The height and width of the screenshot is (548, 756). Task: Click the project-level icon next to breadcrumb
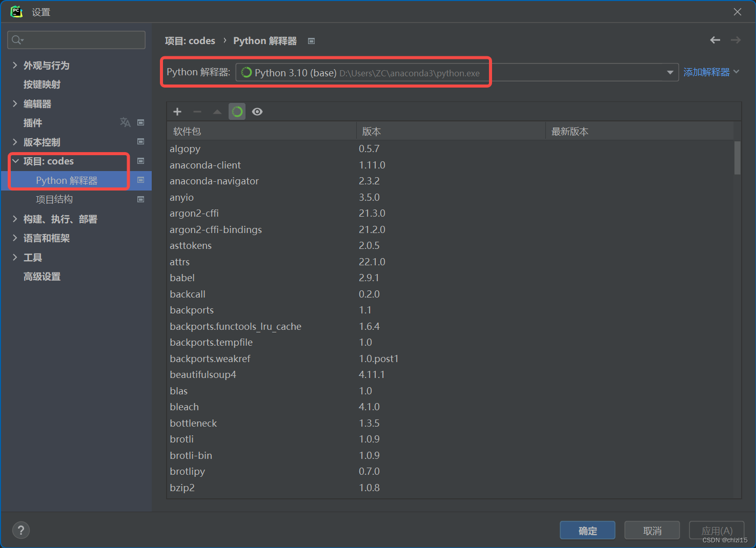pos(311,41)
